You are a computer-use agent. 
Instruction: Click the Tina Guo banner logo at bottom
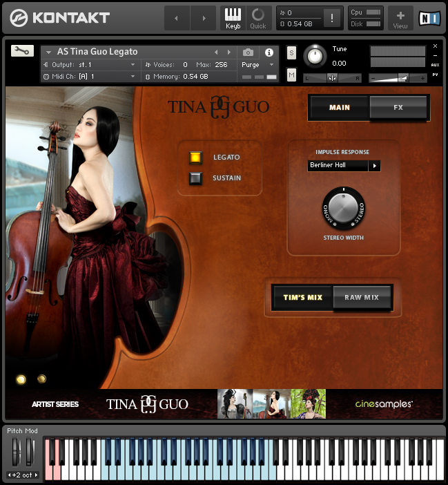pos(147,404)
